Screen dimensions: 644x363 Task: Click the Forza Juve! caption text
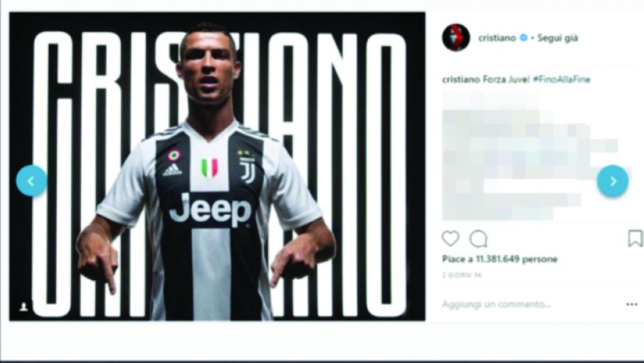[506, 80]
